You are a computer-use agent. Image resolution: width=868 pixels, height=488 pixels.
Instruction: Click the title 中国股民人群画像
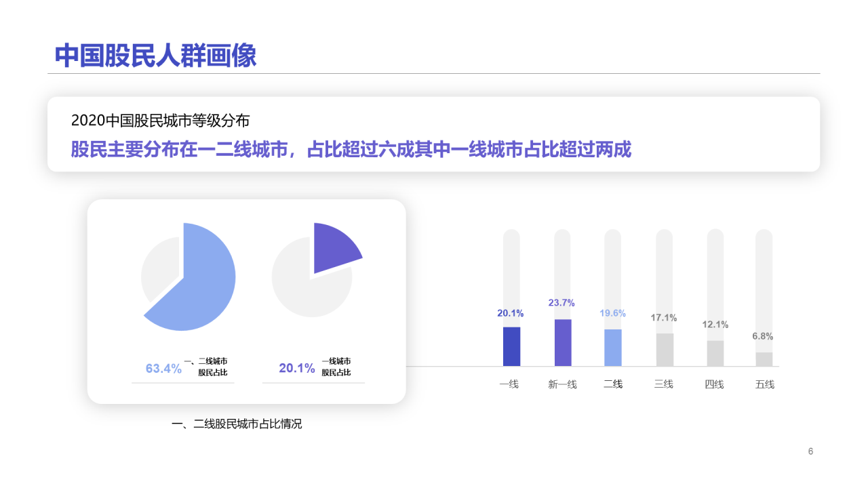[155, 56]
